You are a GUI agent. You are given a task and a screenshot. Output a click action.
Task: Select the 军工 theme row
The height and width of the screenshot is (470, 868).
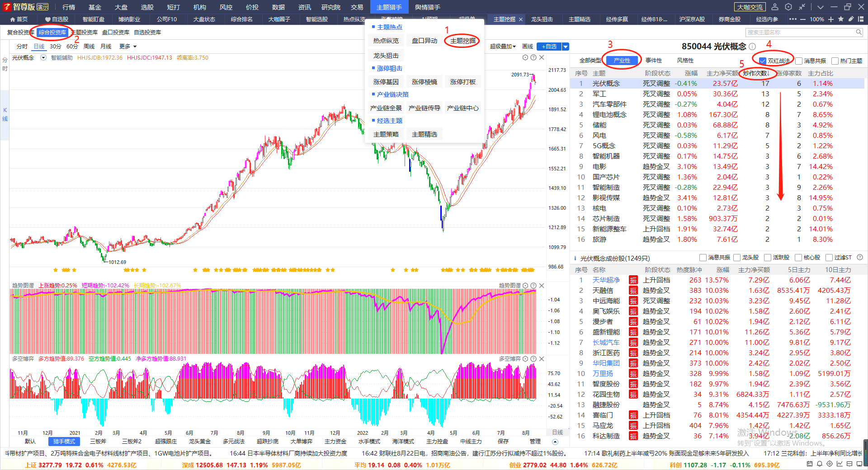(717, 94)
